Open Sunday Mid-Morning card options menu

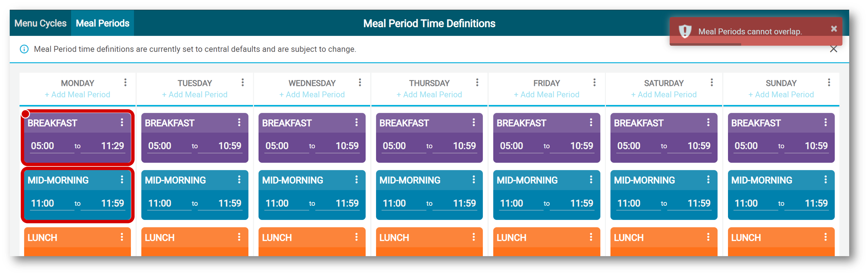825,180
